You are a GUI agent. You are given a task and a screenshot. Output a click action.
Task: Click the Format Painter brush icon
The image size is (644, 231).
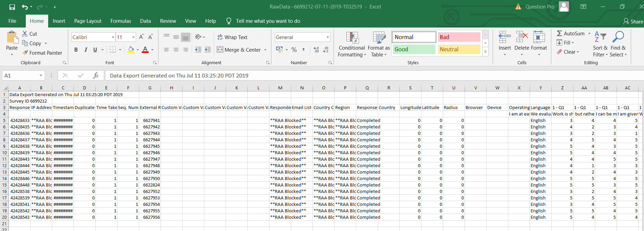tap(25, 53)
